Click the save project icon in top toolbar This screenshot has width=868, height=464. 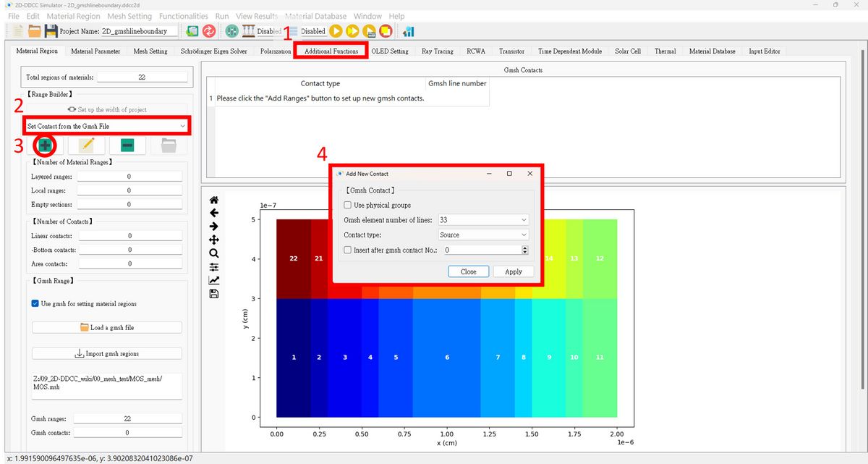coord(51,31)
